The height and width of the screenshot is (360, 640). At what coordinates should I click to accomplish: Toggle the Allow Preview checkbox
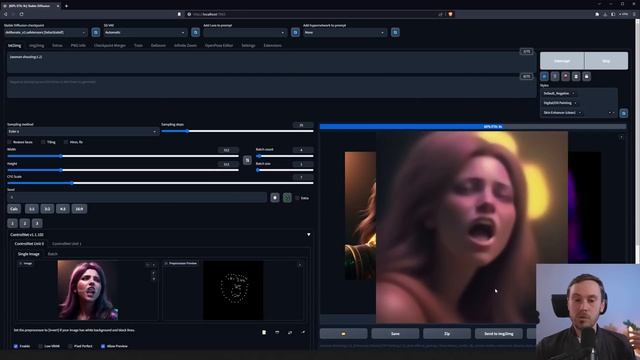pos(103,346)
